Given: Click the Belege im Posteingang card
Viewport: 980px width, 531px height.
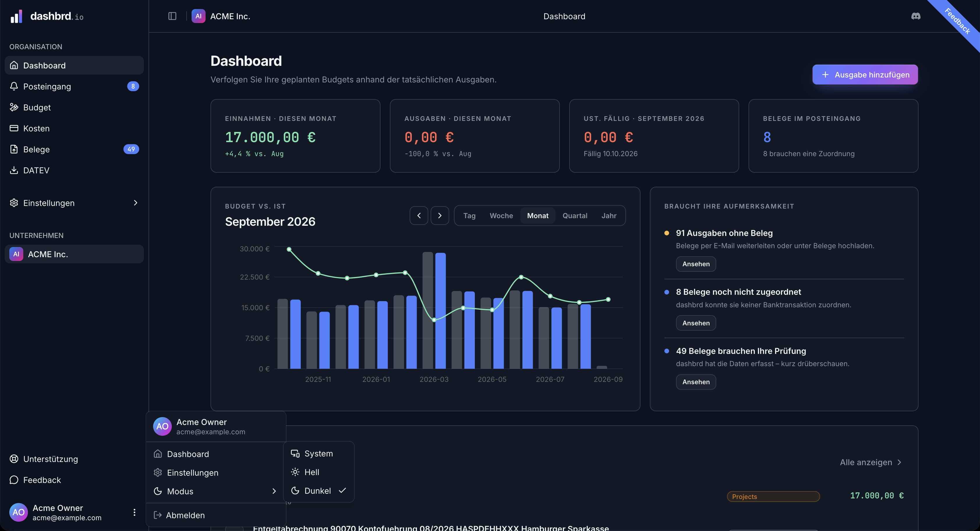Looking at the screenshot, I should (833, 136).
